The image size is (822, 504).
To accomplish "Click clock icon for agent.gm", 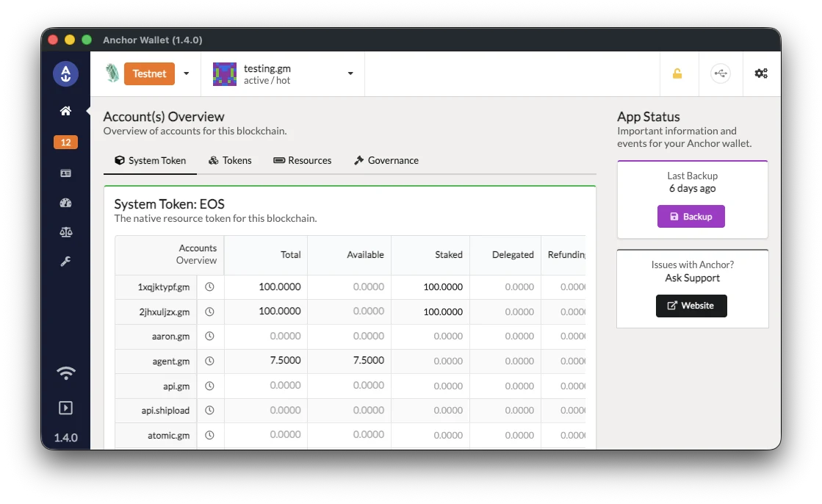I will [209, 361].
